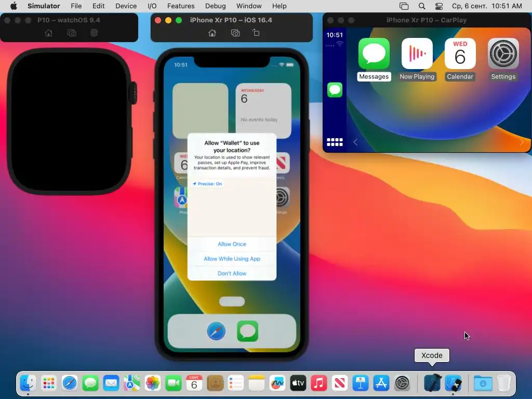Click Home icon in iPhone Xr simulator toolbar

212,33
